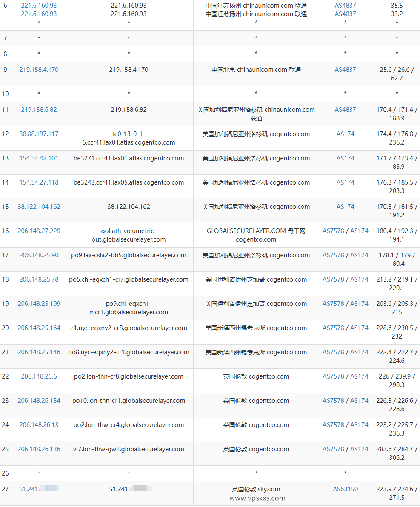Click hostname be3243.ccr41.lax05.atlas.cogentco.com

[x=129, y=182]
